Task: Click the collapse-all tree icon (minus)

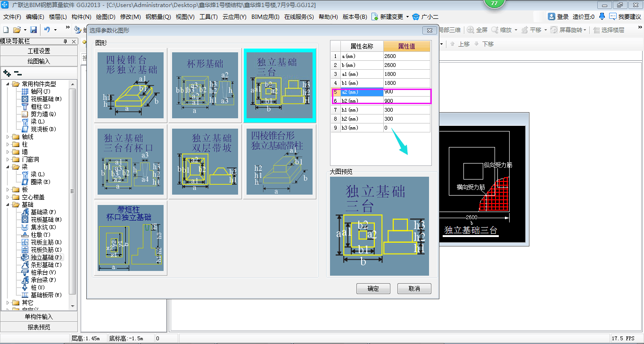Action: click(17, 73)
